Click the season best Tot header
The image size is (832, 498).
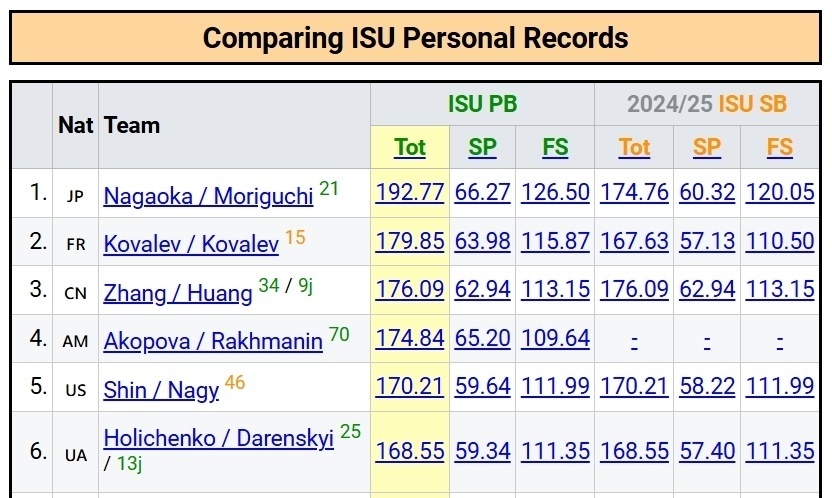click(x=634, y=147)
